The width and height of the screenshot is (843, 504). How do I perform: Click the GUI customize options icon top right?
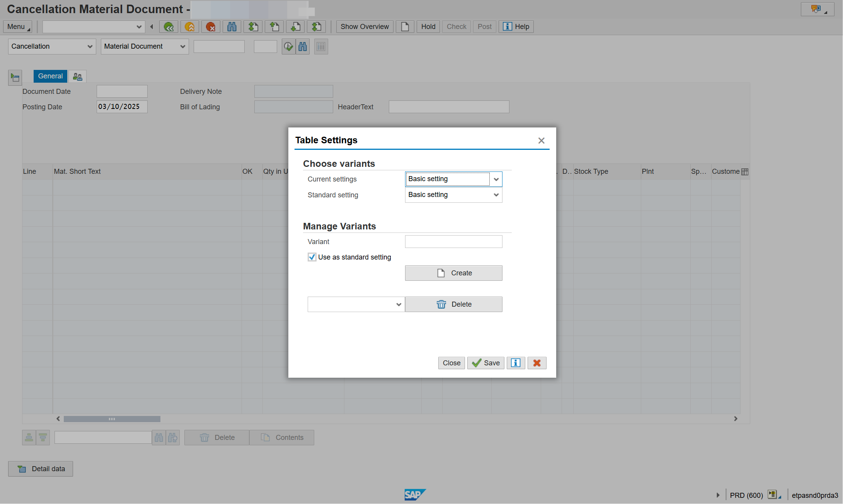coord(817,9)
